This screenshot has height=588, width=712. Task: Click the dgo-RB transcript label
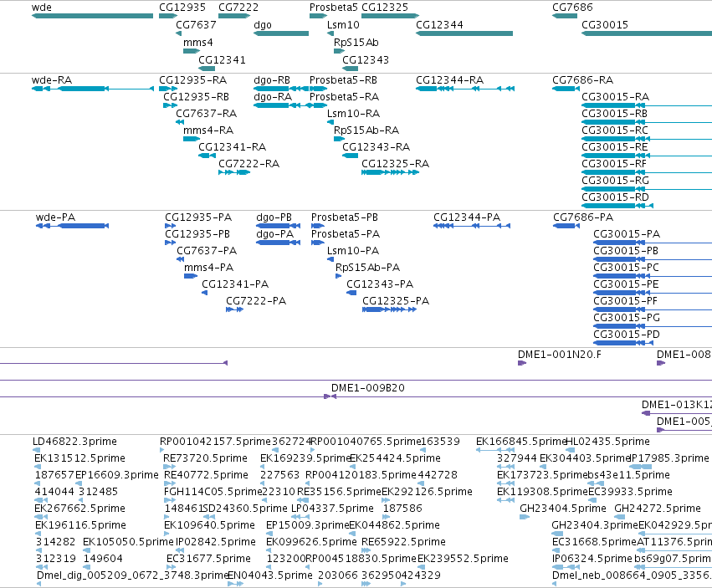(x=272, y=80)
